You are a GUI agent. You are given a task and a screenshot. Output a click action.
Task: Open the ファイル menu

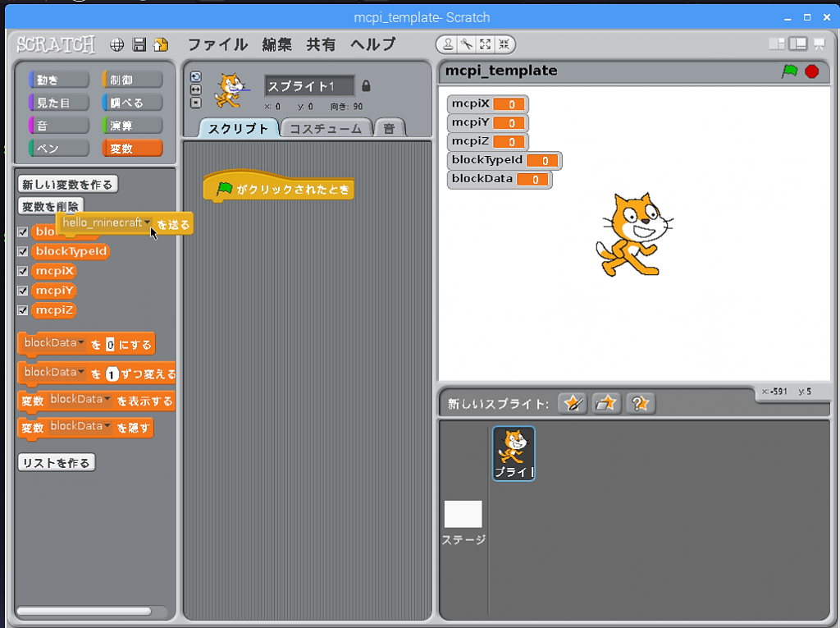click(217, 44)
